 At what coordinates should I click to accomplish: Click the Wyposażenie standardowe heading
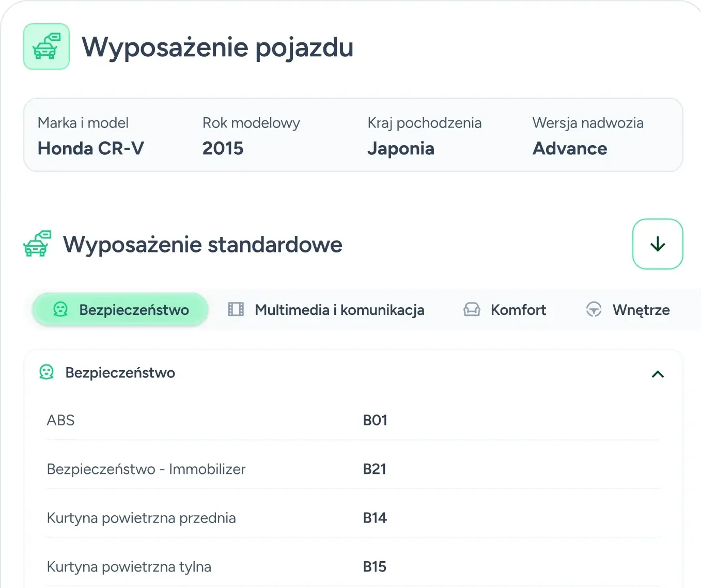pyautogui.click(x=202, y=245)
